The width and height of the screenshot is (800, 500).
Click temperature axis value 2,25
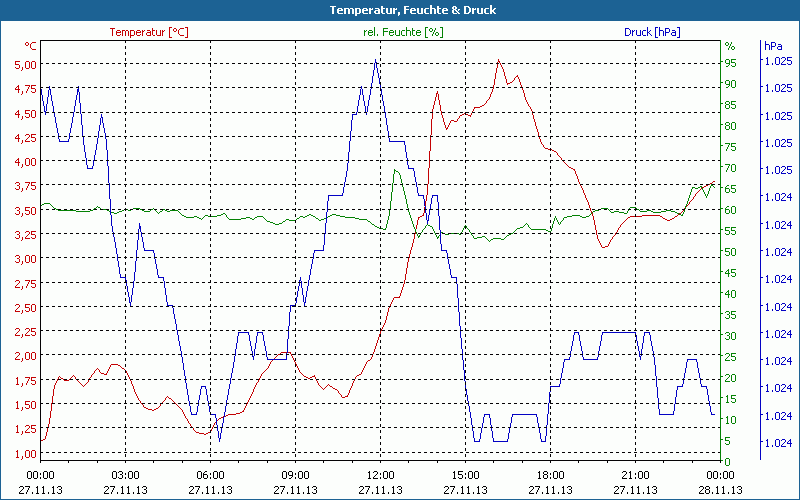tap(26, 332)
